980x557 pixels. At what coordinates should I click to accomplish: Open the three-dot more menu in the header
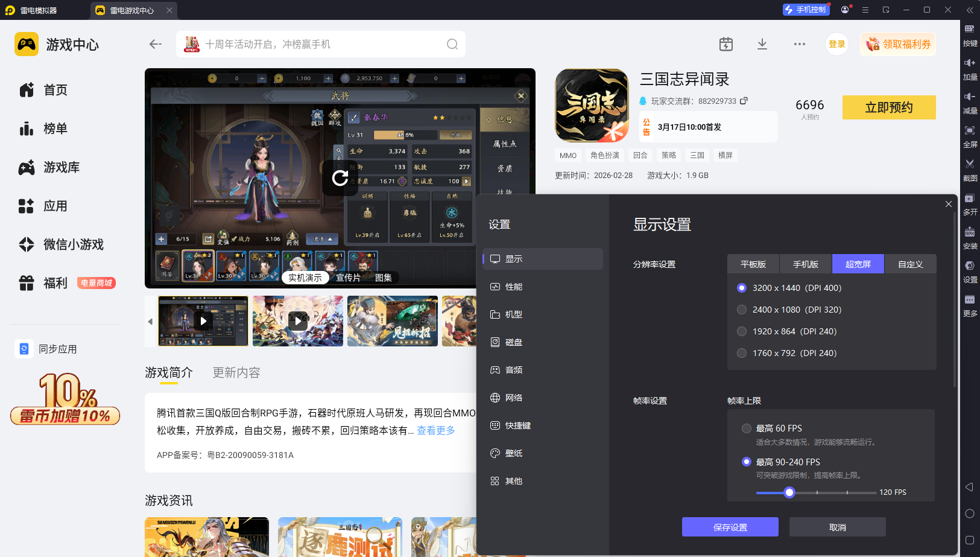tap(800, 44)
